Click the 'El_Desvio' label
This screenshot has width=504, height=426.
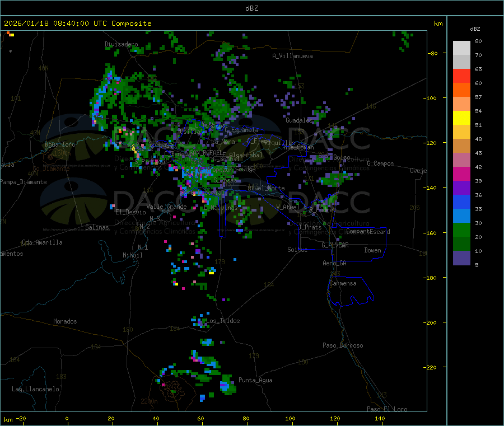point(130,212)
